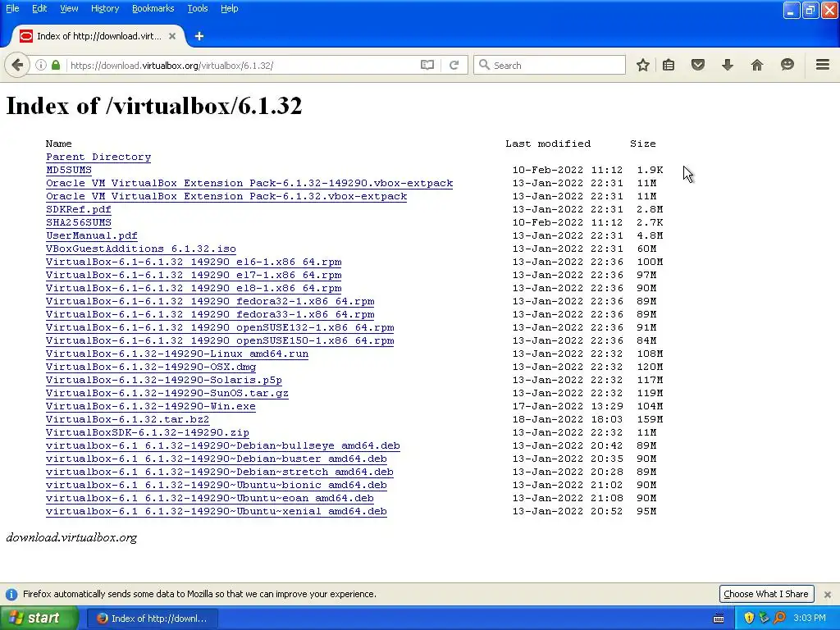840x630 pixels.
Task: Open the security shield tray icon
Action: point(749,619)
